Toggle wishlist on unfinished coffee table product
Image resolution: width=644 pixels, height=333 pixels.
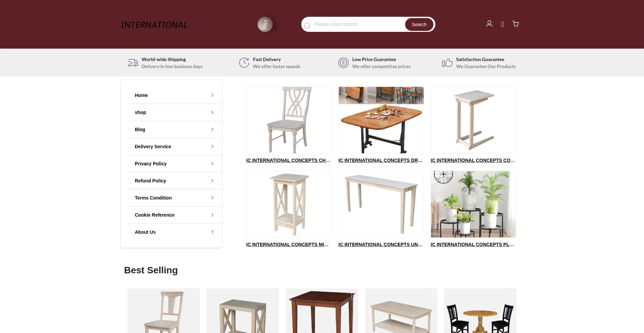[x=432, y=296]
